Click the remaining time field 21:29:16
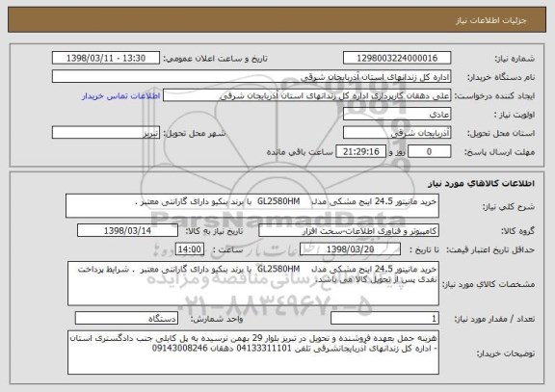The width and height of the screenshot is (555, 392). point(360,151)
